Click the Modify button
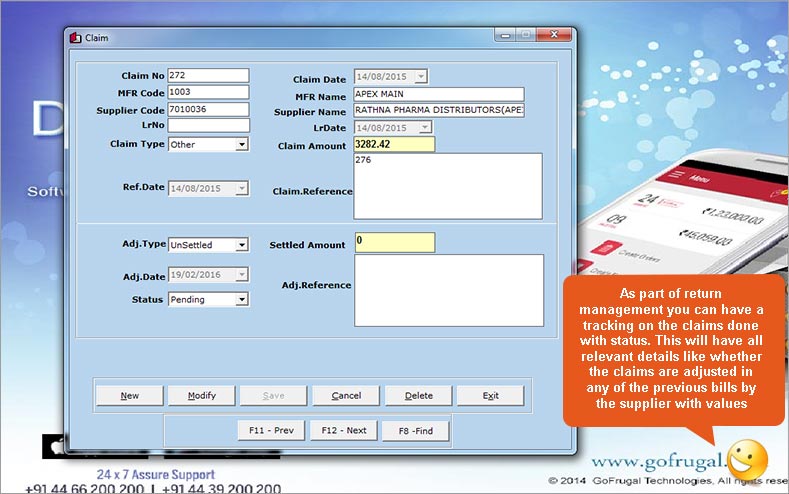This screenshot has height=494, width=789. 201,395
